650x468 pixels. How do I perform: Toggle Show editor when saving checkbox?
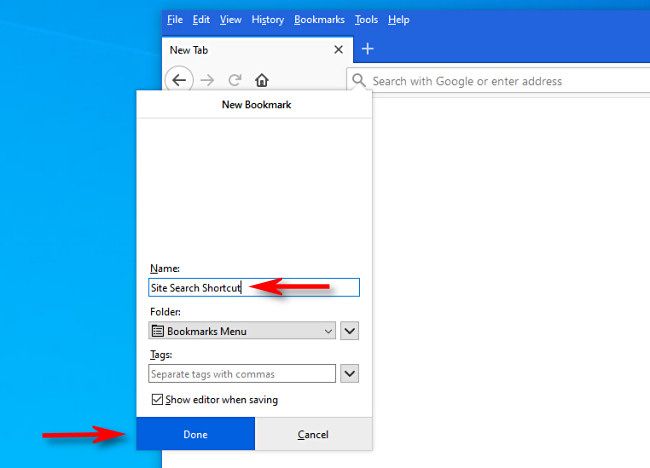pyautogui.click(x=157, y=400)
